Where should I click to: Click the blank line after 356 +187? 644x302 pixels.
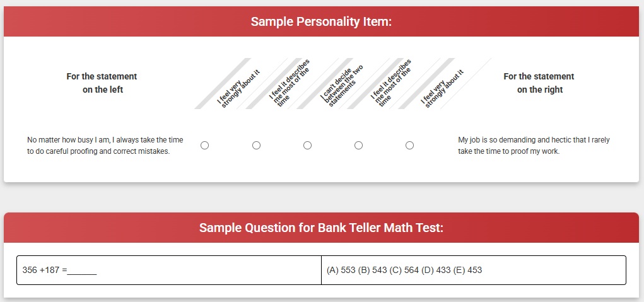[82, 271]
